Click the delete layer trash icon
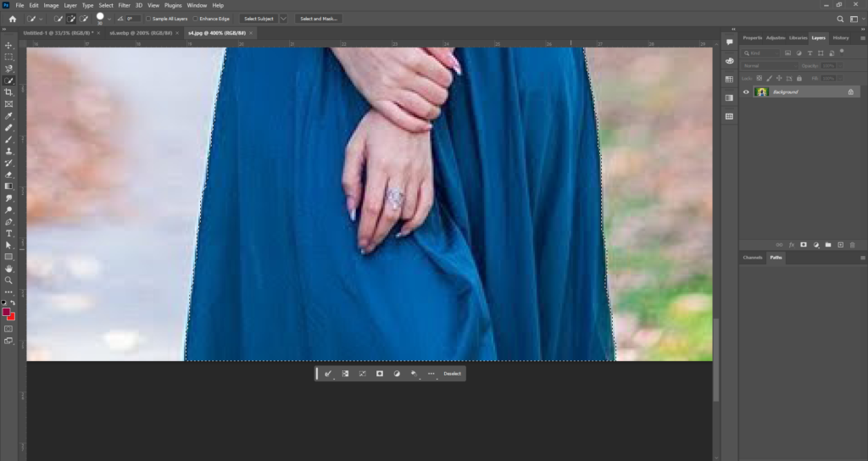 point(852,245)
